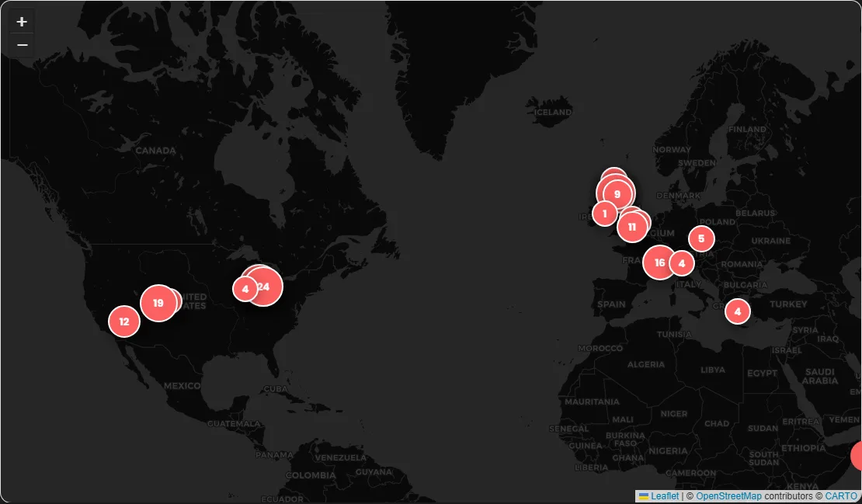Click the 4 marker beside the 24 cluster
The height and width of the screenshot is (504, 862).
[245, 289]
